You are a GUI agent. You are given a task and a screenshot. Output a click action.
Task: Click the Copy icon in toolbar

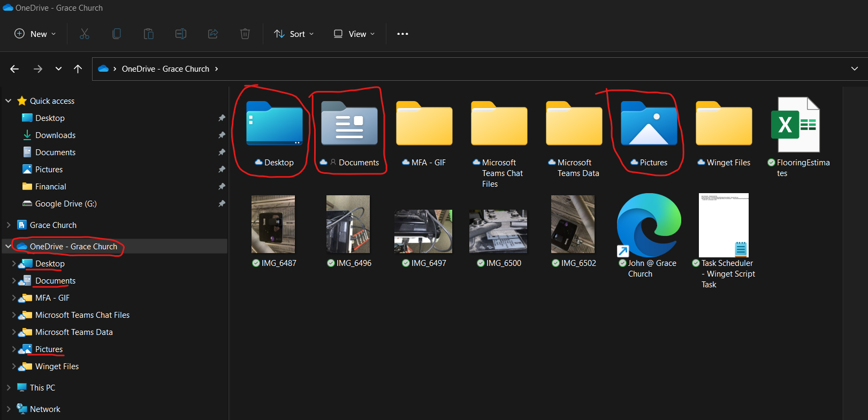(117, 34)
